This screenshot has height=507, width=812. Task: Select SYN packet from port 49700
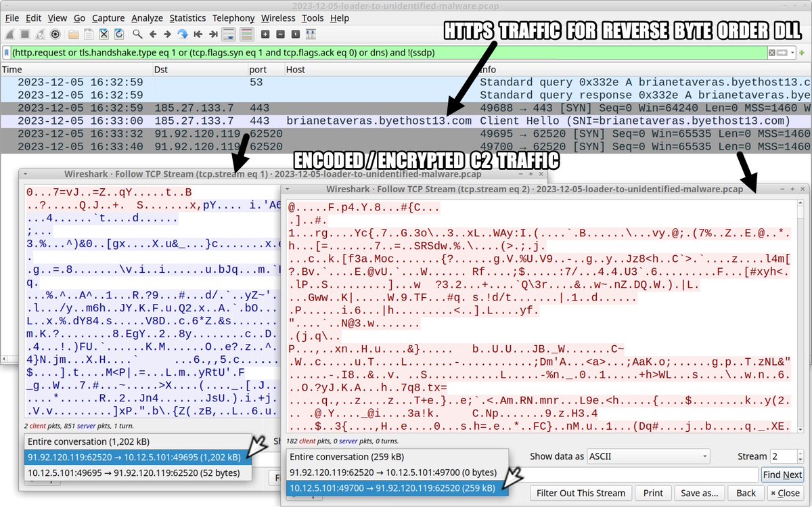click(406, 146)
